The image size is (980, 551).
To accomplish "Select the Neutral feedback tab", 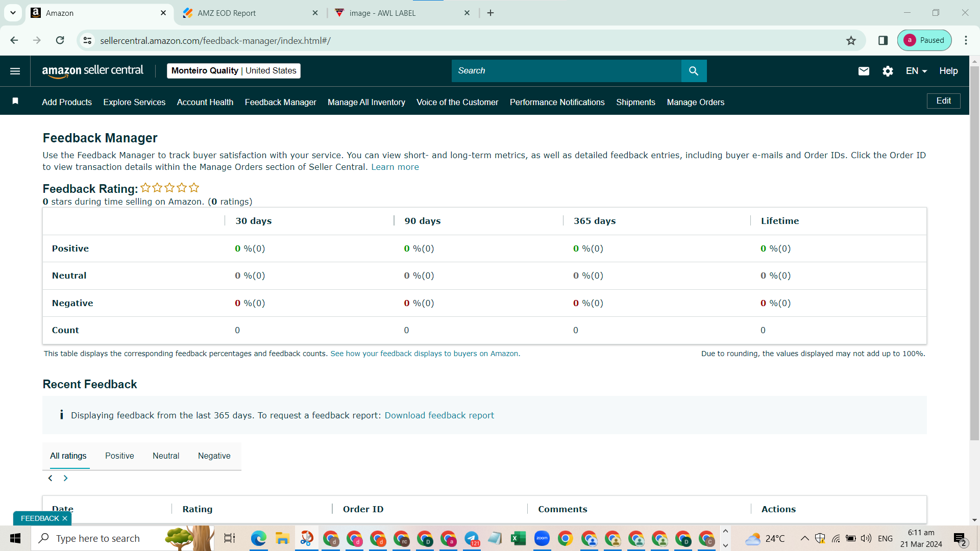I will [x=166, y=456].
